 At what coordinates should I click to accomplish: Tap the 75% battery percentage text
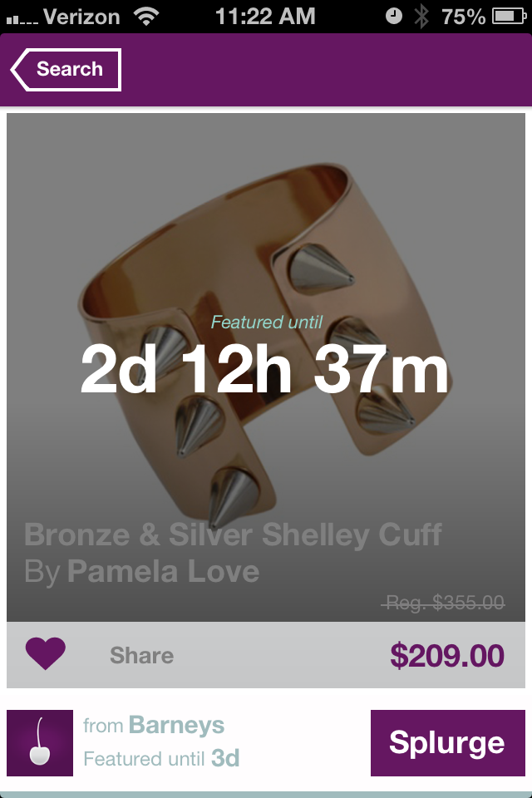pos(463,17)
